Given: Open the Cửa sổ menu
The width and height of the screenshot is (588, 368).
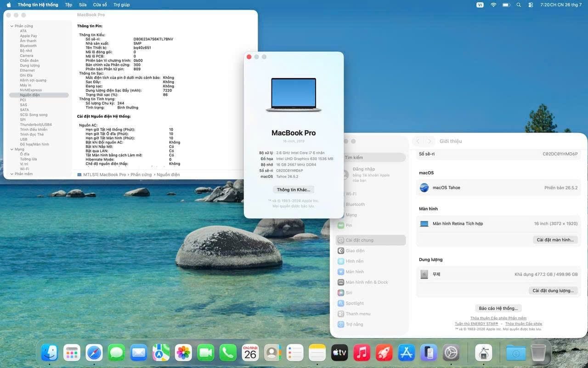Looking at the screenshot, I should (x=100, y=5).
